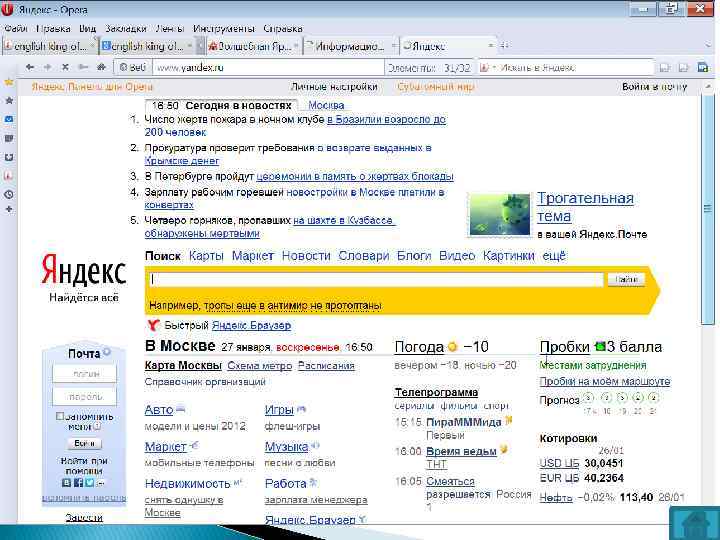
Task: Click the www.yandex.ru address bar
Action: click(268, 68)
